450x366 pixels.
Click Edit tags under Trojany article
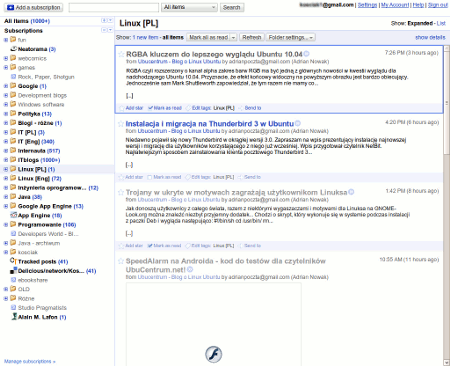[x=200, y=246]
